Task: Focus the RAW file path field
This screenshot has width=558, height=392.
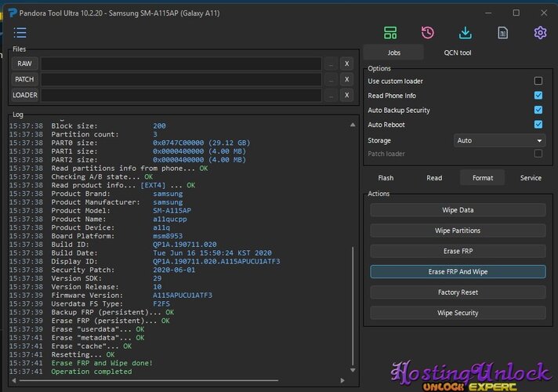Action: point(181,64)
